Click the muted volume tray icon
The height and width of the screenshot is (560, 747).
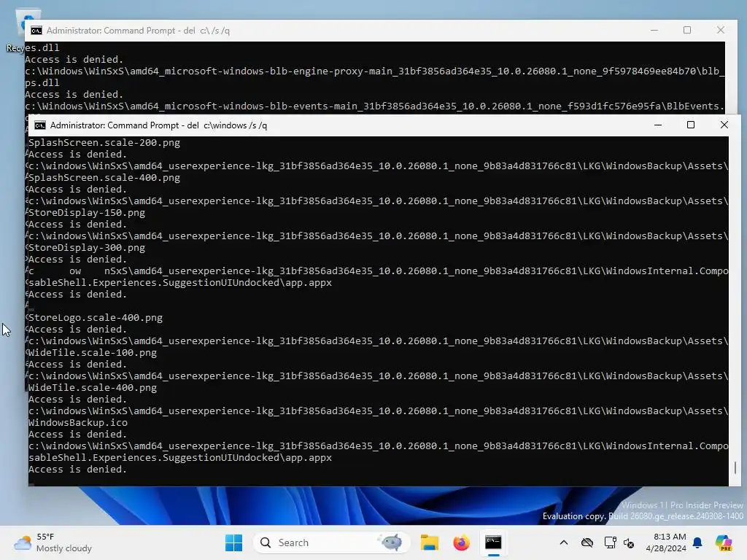pos(629,542)
